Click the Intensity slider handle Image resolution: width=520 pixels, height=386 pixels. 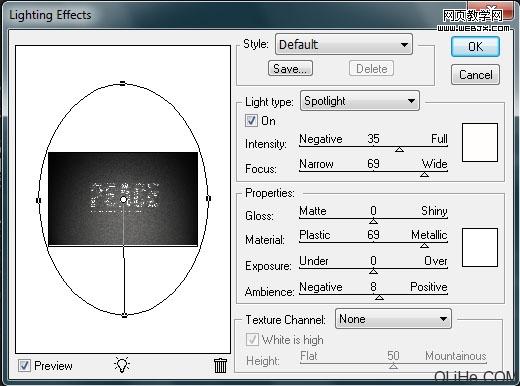(x=399, y=150)
